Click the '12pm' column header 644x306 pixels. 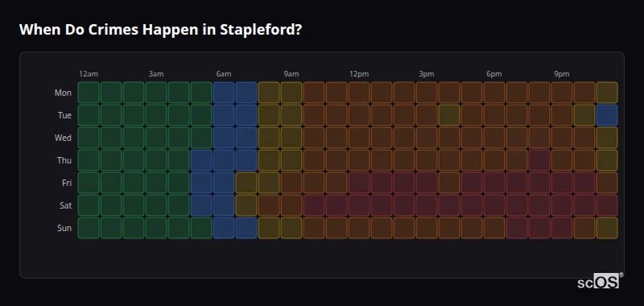[x=359, y=74]
